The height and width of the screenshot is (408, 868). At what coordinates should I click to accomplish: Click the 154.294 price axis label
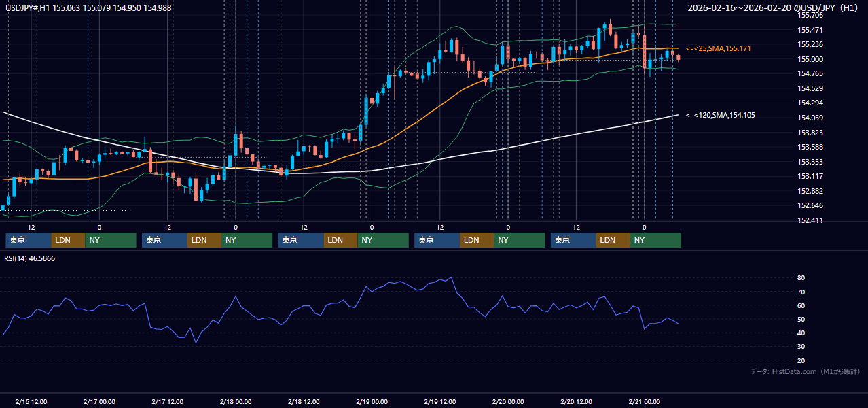(x=810, y=103)
